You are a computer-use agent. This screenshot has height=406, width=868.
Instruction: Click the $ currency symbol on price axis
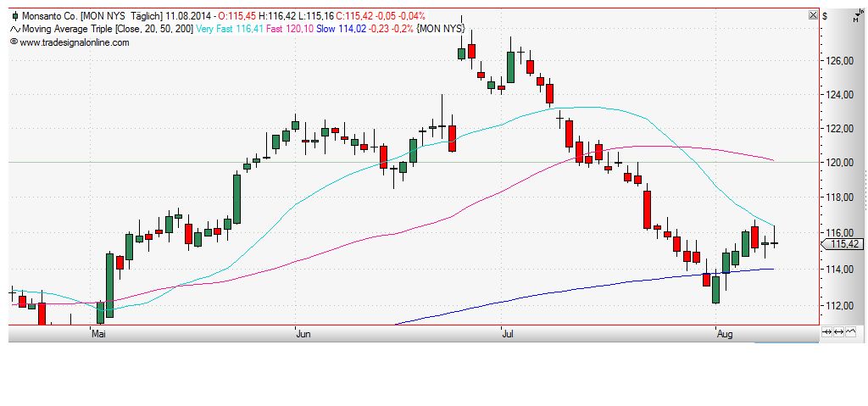[x=825, y=16]
